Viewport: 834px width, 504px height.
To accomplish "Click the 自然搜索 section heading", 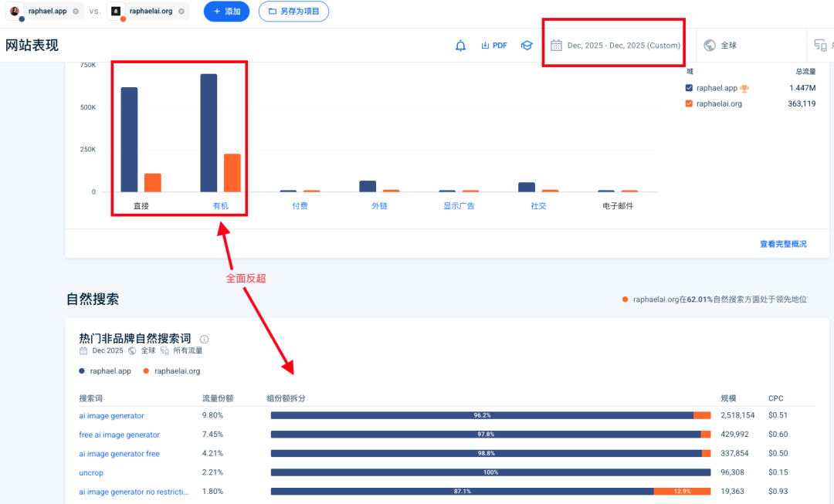I will coord(93,299).
